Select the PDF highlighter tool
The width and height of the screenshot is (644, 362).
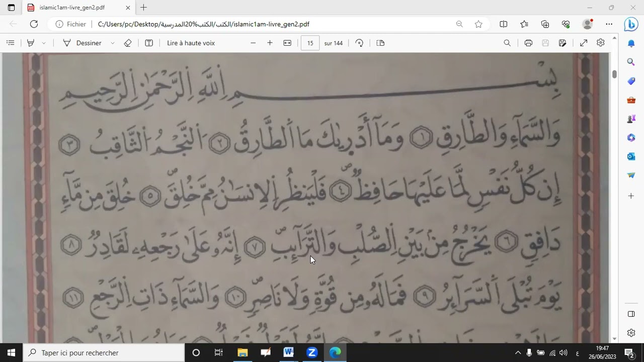point(31,43)
